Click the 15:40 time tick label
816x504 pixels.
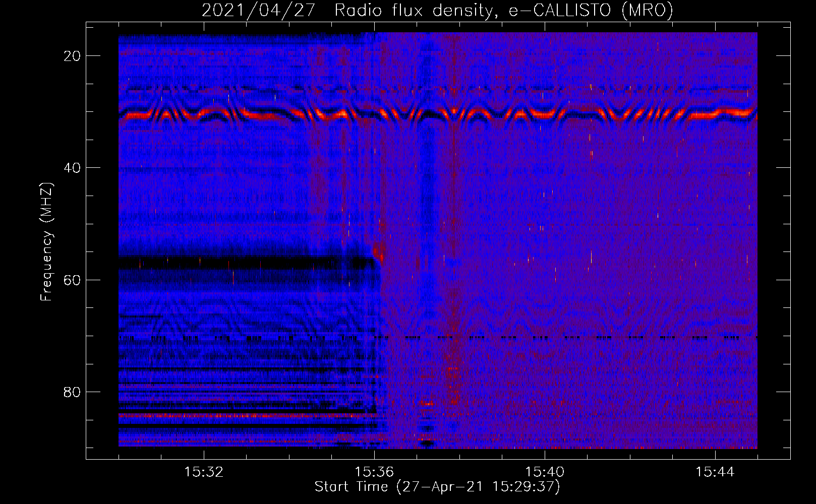pos(545,472)
